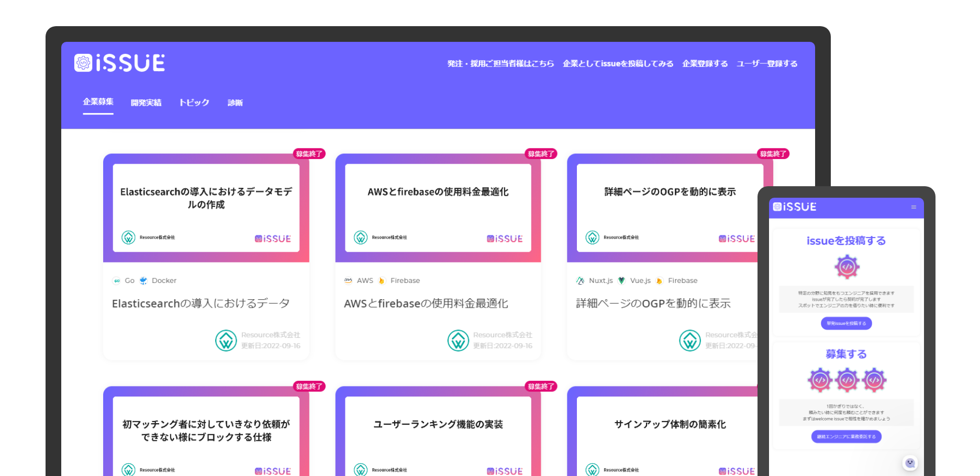
Task: Expand the hamburger menu in mobile header
Action: [914, 207]
